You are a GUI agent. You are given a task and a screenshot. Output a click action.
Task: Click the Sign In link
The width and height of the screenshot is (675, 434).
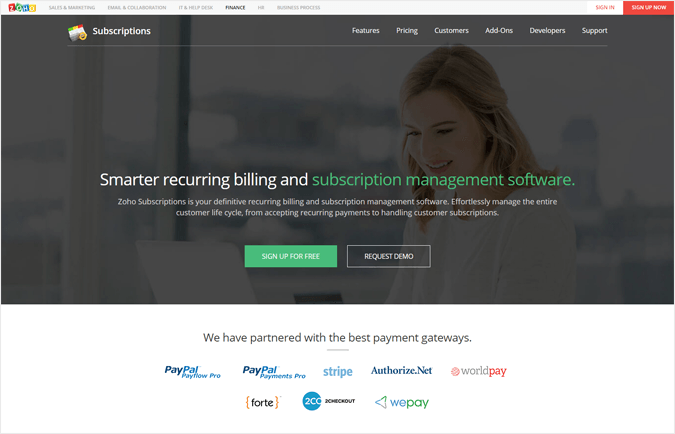tap(605, 7)
